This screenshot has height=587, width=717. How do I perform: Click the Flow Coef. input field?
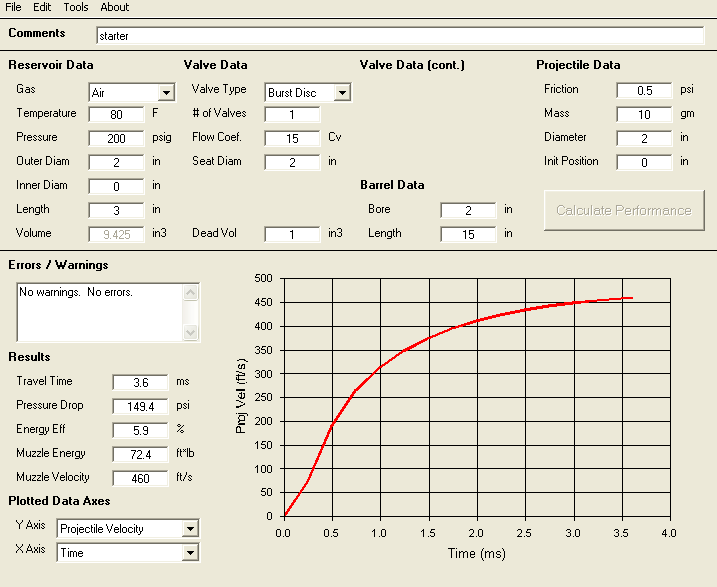tap(292, 139)
